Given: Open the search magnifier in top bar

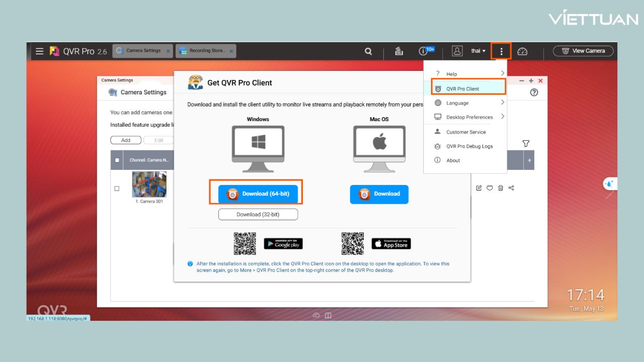Looking at the screenshot, I should point(368,51).
